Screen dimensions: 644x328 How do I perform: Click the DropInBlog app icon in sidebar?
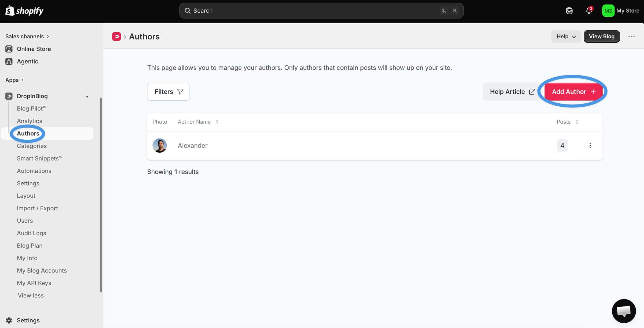coord(9,96)
